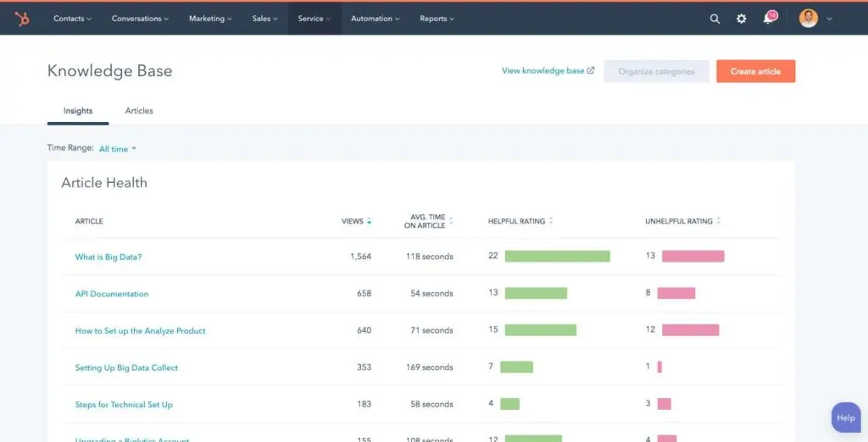This screenshot has height=442, width=868.
Task: Click the Create article button
Action: coord(755,71)
